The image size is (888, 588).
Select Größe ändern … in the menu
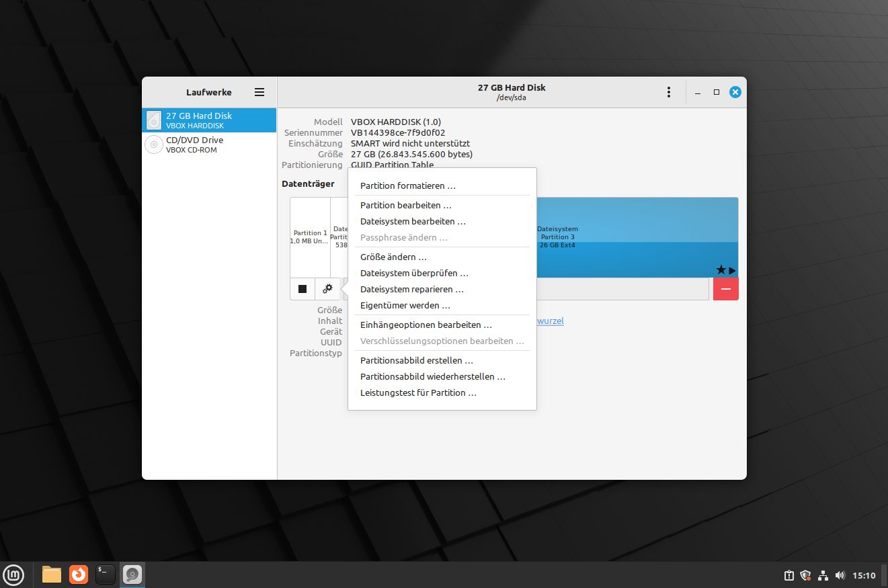pos(442,257)
